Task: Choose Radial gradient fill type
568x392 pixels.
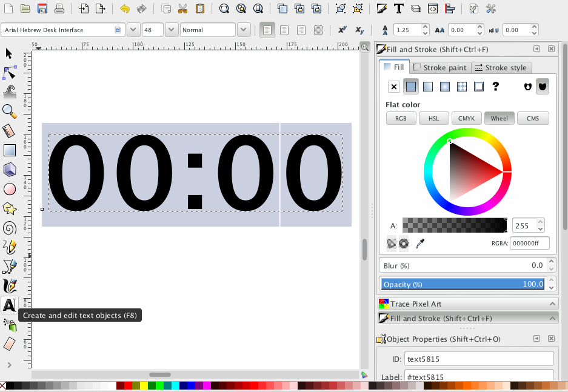Action: [x=445, y=87]
